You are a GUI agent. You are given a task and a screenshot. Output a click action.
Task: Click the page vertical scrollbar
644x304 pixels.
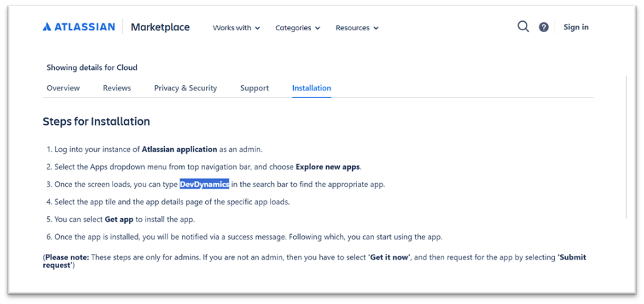click(x=626, y=147)
